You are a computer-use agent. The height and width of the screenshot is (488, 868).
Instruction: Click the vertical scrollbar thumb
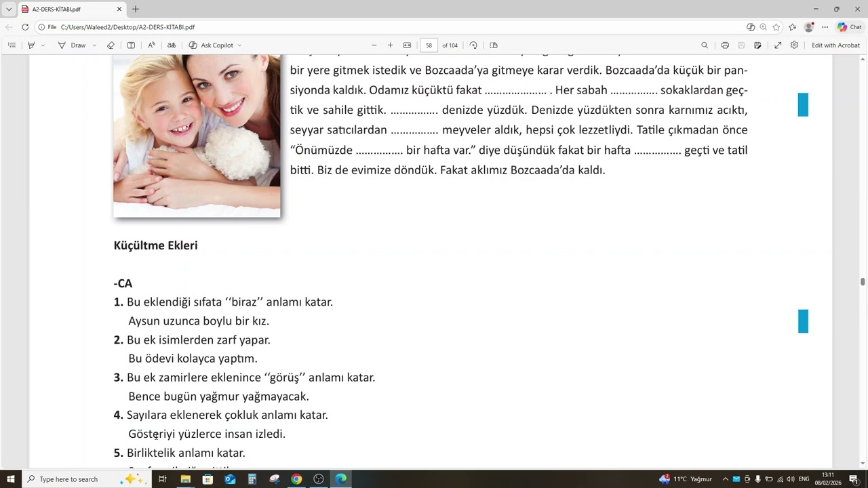point(863,282)
